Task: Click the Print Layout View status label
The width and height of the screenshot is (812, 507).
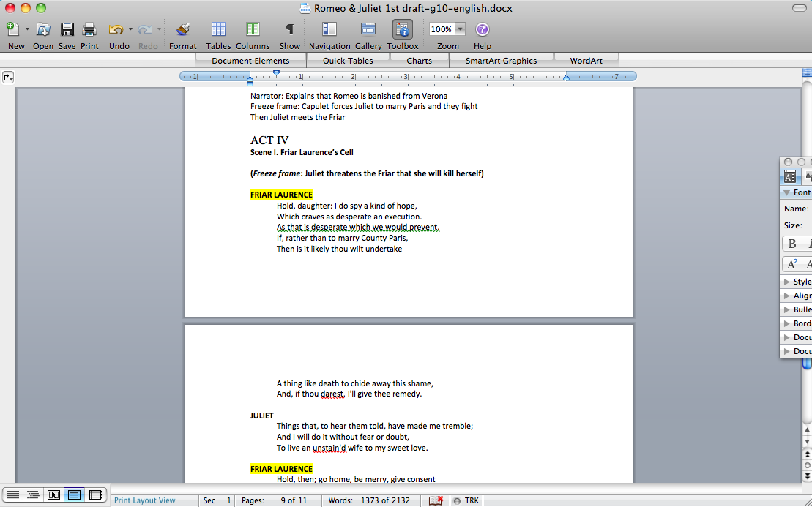Action: click(144, 500)
